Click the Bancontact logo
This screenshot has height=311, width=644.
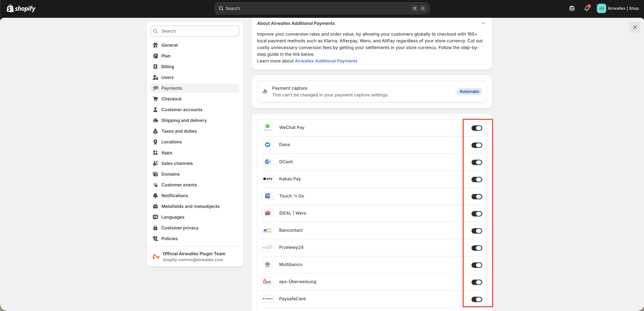point(267,230)
